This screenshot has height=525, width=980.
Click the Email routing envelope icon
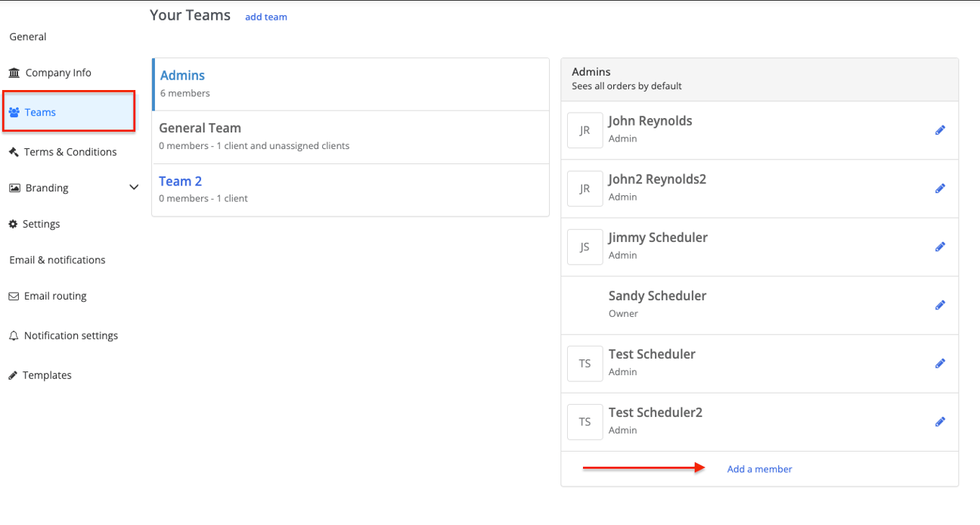click(x=13, y=296)
